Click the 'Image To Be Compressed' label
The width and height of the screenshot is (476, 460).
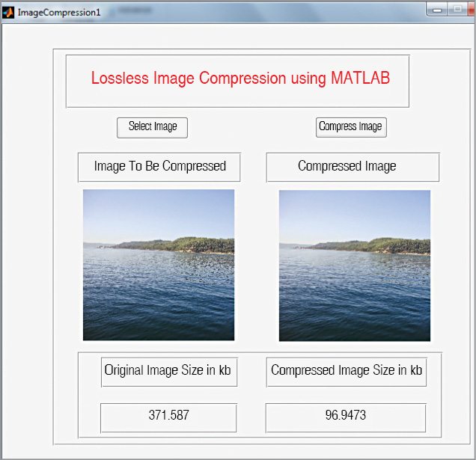[x=159, y=167]
